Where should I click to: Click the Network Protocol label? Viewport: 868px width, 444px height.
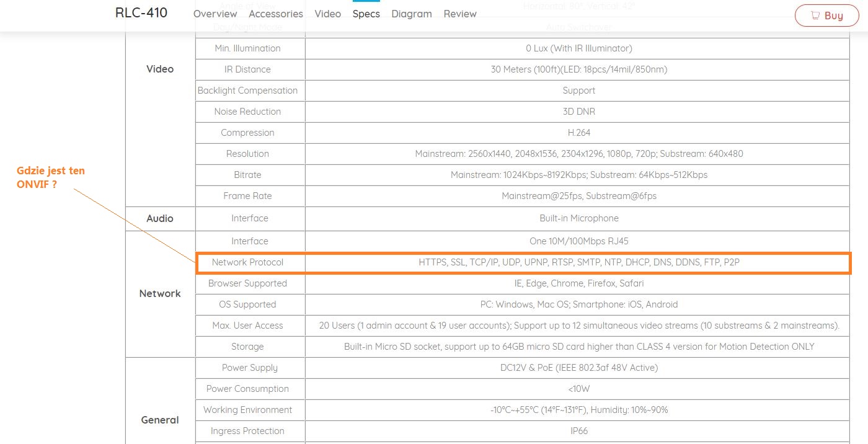click(x=247, y=262)
